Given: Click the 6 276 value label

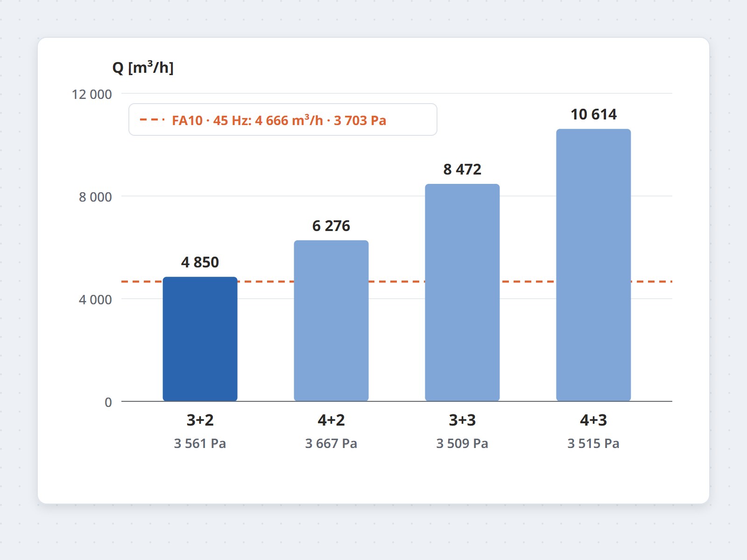Looking at the screenshot, I should (x=331, y=226).
